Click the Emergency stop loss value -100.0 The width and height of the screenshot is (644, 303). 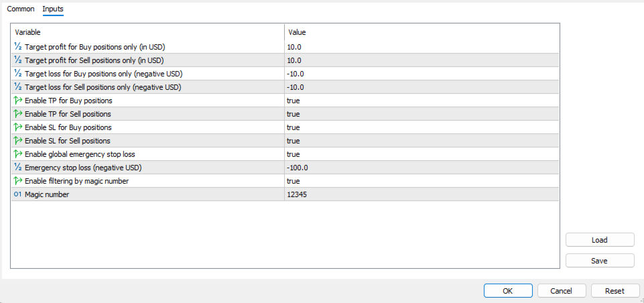pyautogui.click(x=298, y=168)
